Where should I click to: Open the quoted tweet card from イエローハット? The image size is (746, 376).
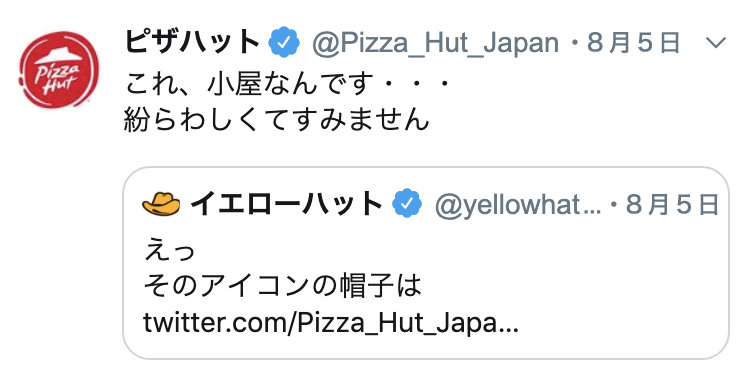pyautogui.click(x=426, y=262)
